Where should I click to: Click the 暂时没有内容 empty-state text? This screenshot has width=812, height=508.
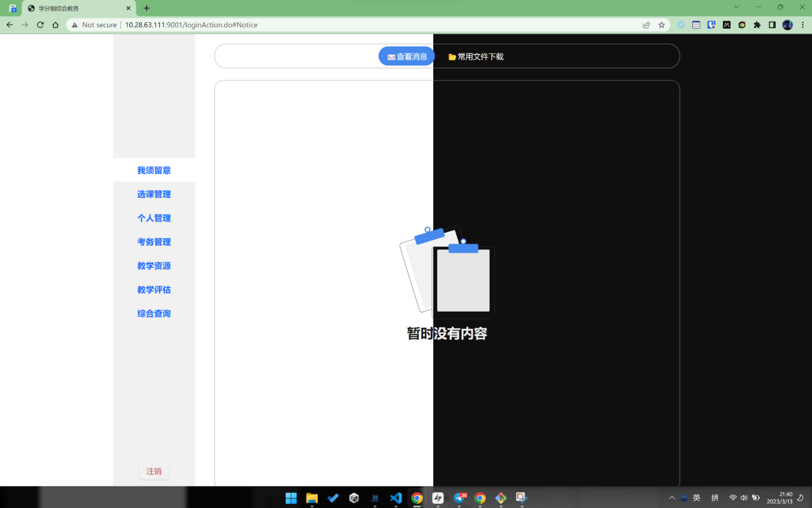point(447,333)
